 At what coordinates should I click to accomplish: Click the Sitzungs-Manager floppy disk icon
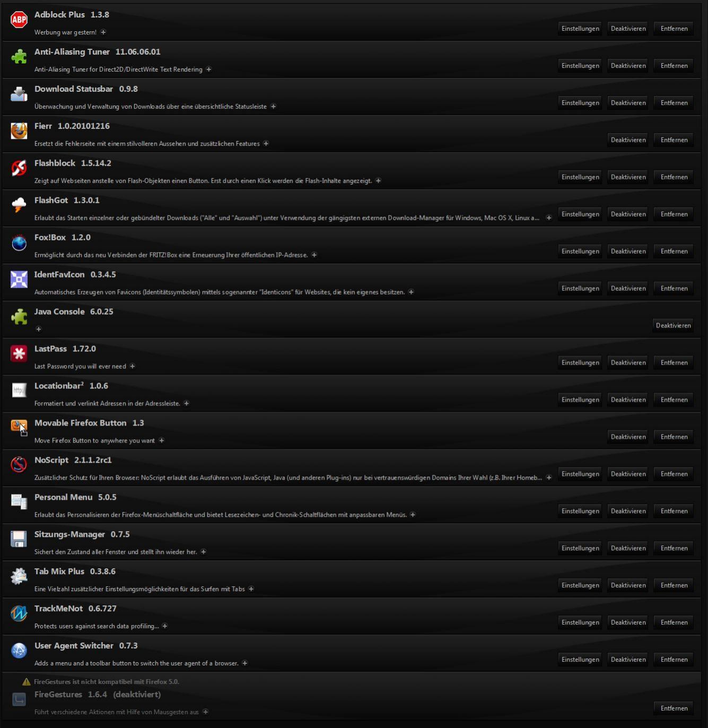pyautogui.click(x=19, y=539)
